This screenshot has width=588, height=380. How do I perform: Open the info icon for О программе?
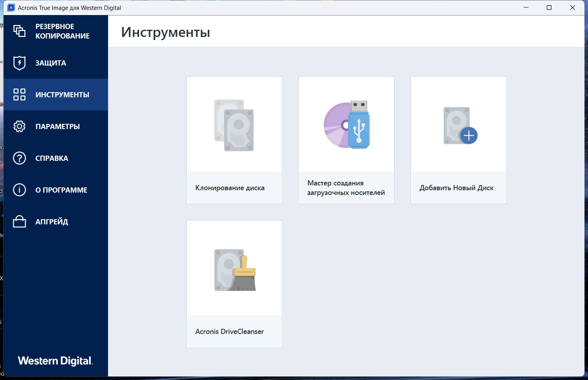point(19,190)
